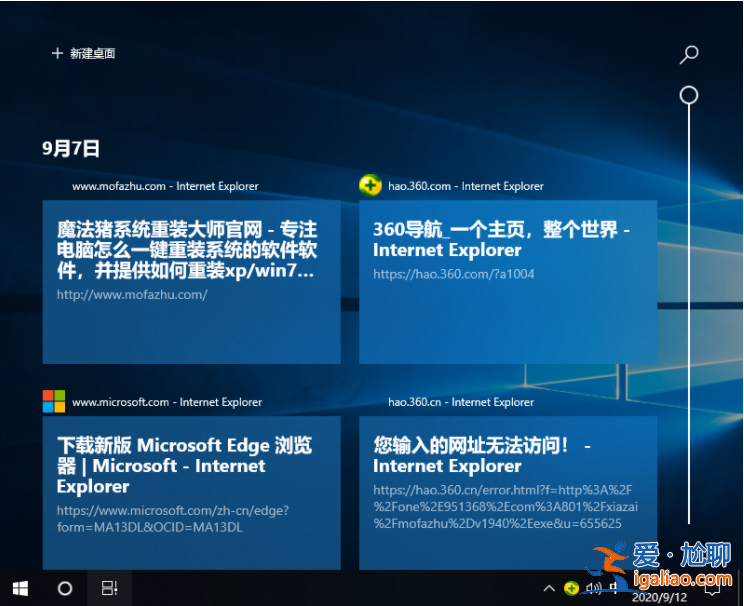
Task: Click the https://hao.360.com/?a1004 URL text
Action: tap(454, 274)
